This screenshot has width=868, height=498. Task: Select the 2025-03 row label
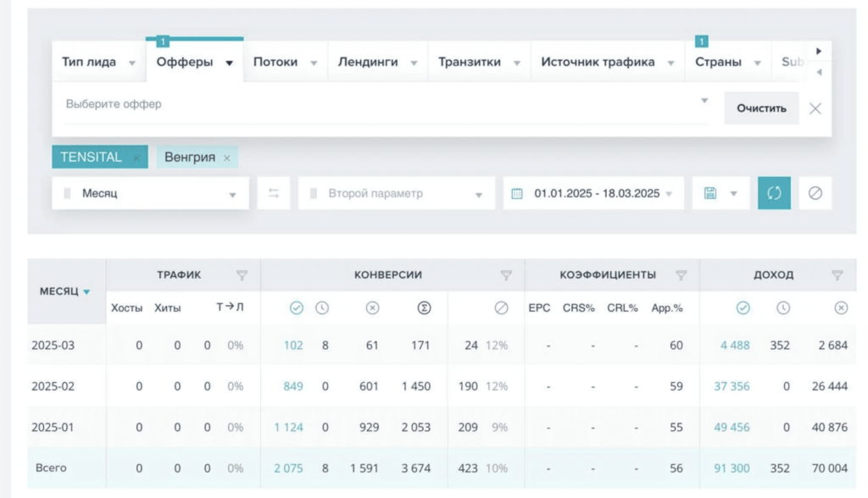53,346
